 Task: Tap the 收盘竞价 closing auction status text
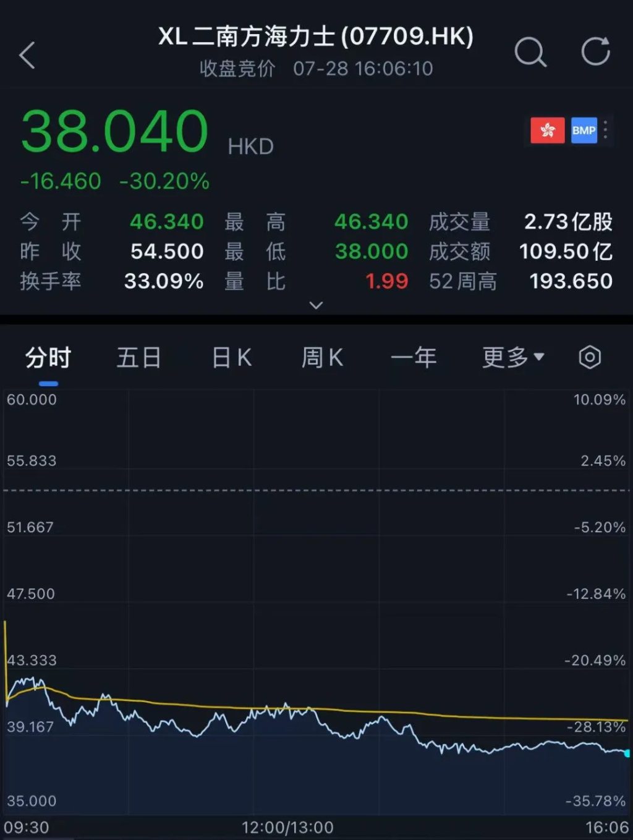[x=237, y=68]
